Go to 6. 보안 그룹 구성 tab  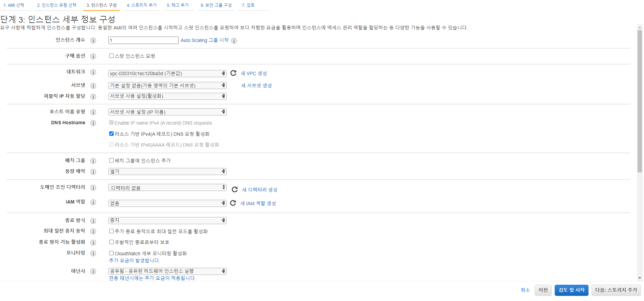tap(216, 5)
